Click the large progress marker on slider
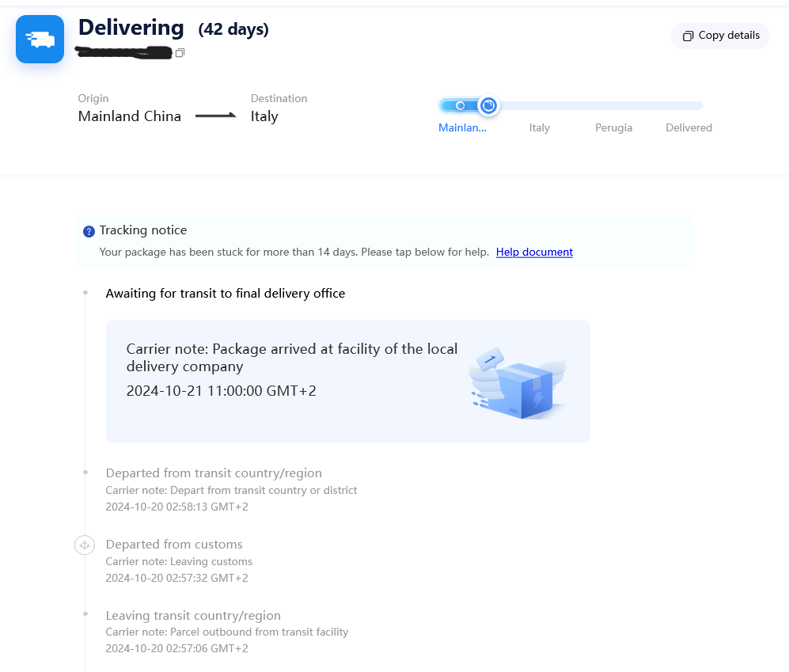 click(x=488, y=106)
